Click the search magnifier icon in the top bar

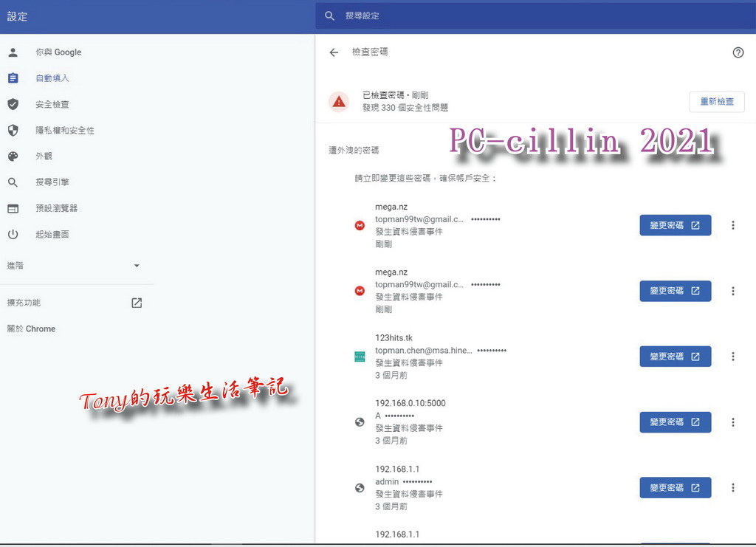tap(330, 16)
